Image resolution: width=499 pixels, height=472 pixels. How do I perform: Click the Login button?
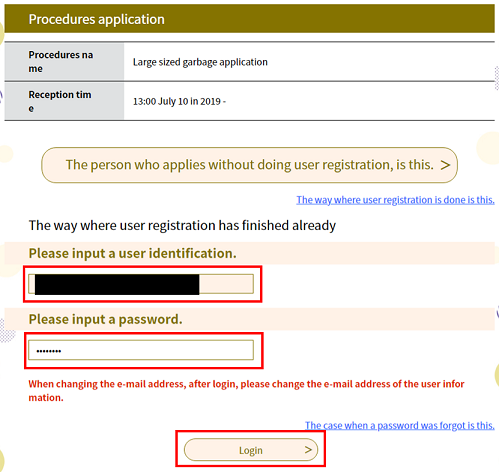[x=251, y=450]
